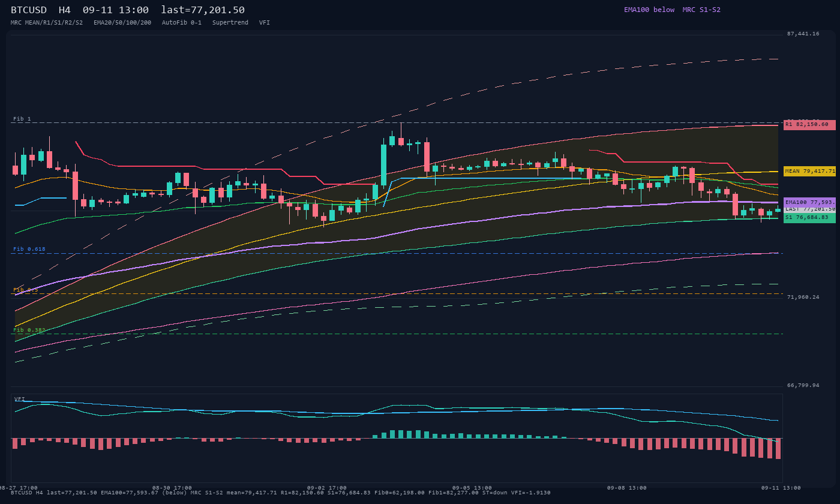The width and height of the screenshot is (840, 504).
Task: Click the 09-08 13:00 time axis label
Action: (x=627, y=488)
